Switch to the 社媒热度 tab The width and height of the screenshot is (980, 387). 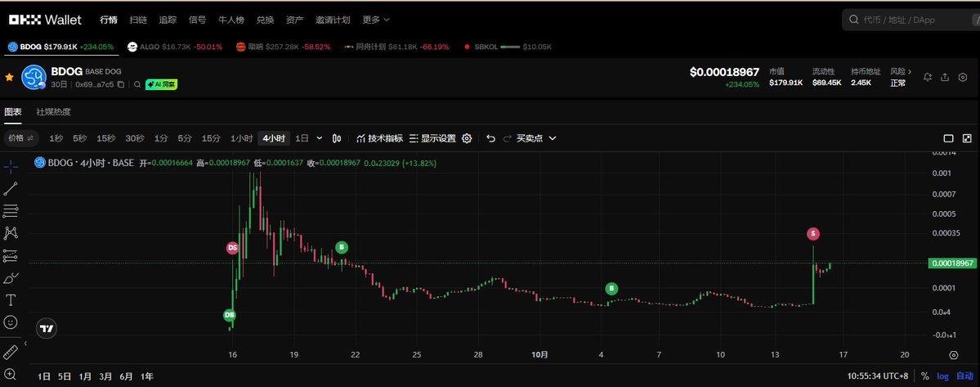[x=53, y=111]
